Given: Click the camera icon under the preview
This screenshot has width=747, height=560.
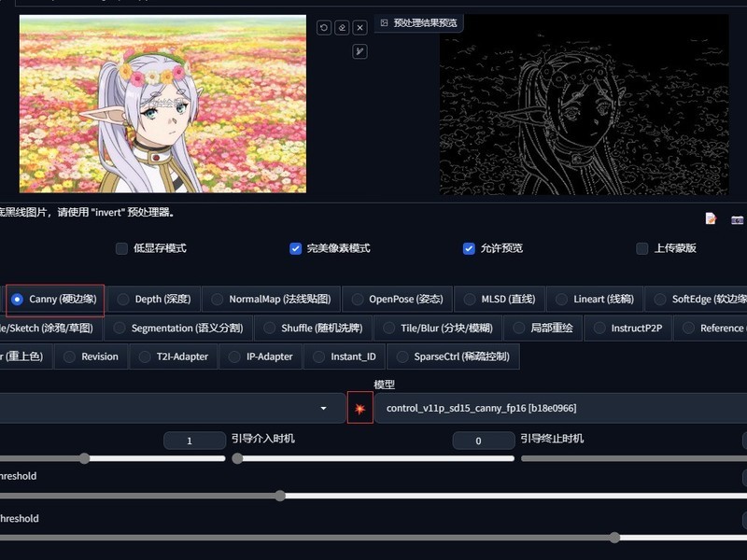Looking at the screenshot, I should tap(737, 219).
